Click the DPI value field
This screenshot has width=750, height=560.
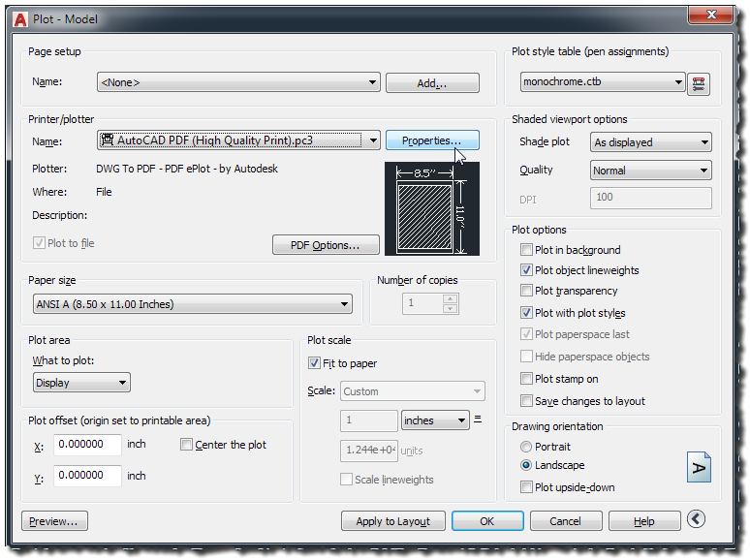[651, 198]
